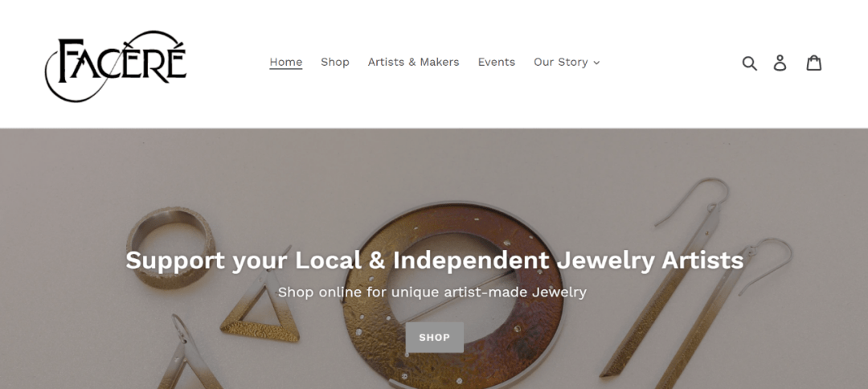Click the Facèré logo
This screenshot has height=389, width=868.
pos(116,65)
